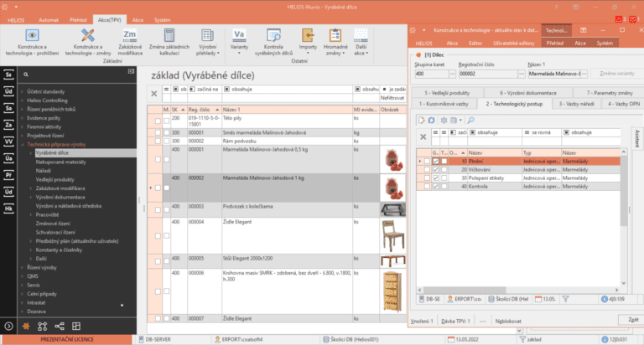Expand Účetní standardy tree node
Image resolution: width=644 pixels, height=345 pixels.
(x=22, y=92)
